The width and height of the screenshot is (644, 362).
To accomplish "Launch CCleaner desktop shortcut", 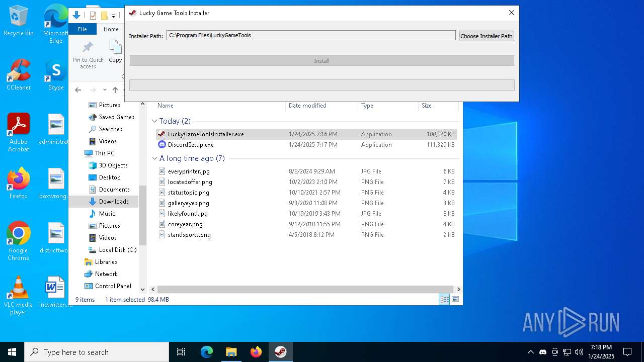I will click(19, 74).
